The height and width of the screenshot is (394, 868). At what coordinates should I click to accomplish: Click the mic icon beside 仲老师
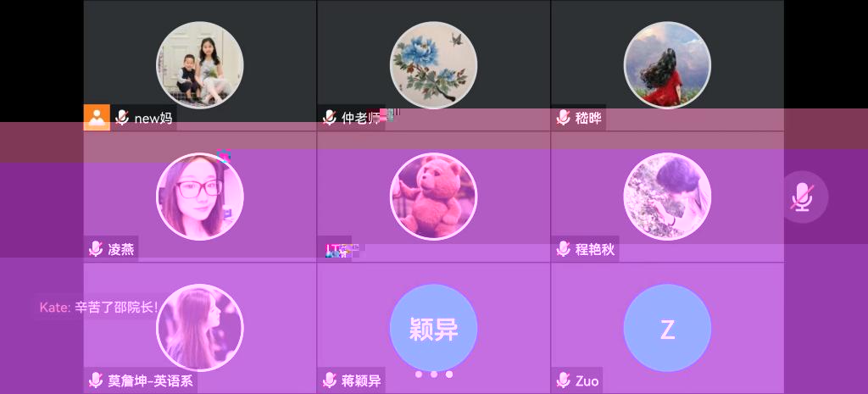pos(330,117)
